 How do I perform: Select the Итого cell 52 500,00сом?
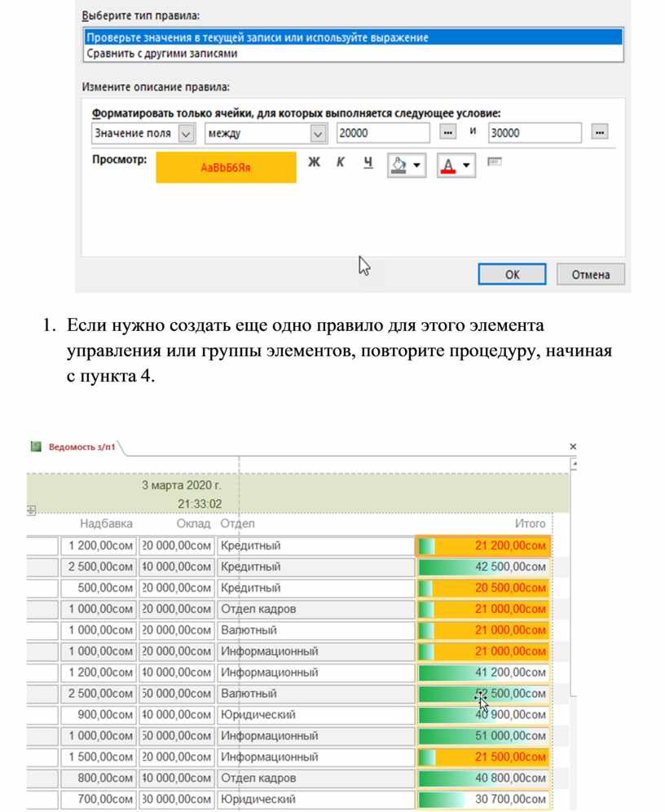483,694
